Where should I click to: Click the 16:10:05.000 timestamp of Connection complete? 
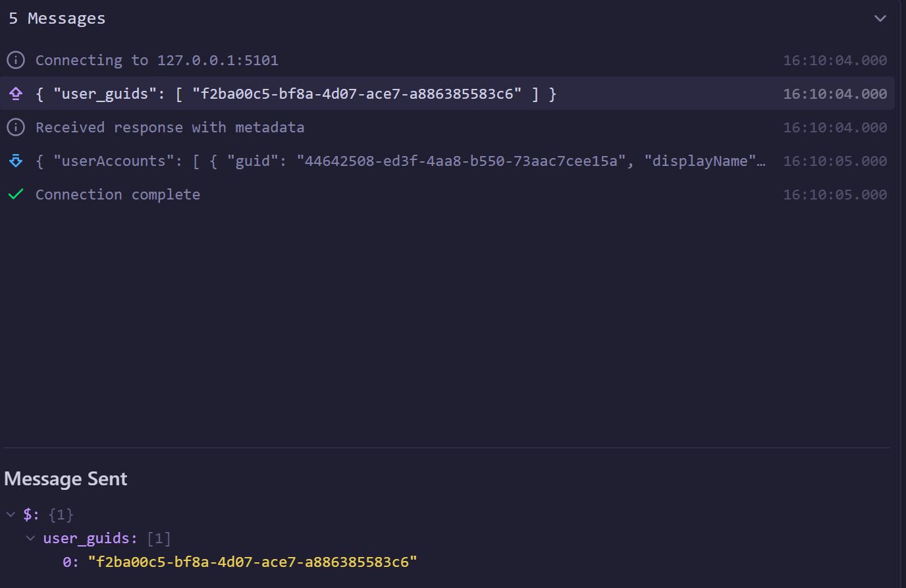coord(835,194)
